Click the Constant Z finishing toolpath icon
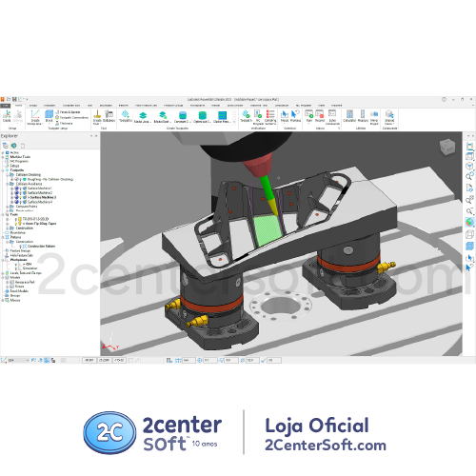The image size is (476, 476). (183, 115)
